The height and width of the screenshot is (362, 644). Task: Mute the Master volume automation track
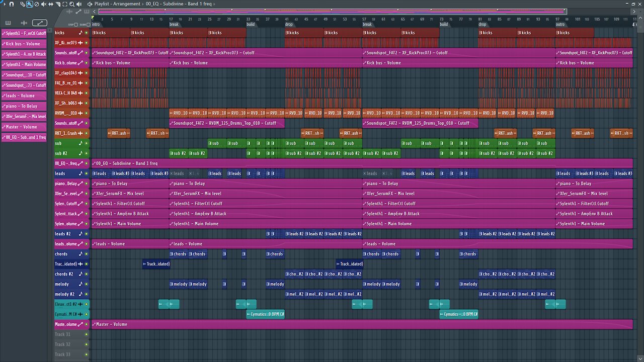[x=87, y=324]
